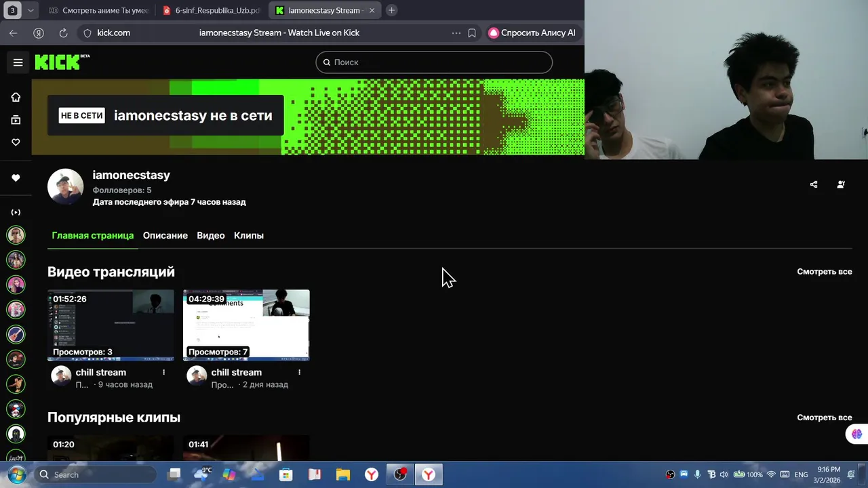
Task: View all Популярные клипы
Action: [x=825, y=418]
